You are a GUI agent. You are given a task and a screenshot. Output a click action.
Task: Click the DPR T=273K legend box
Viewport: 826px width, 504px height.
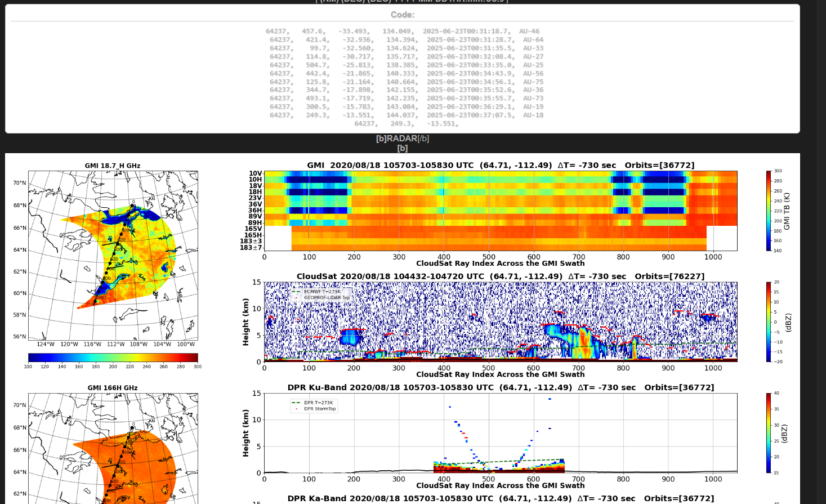coord(314,405)
